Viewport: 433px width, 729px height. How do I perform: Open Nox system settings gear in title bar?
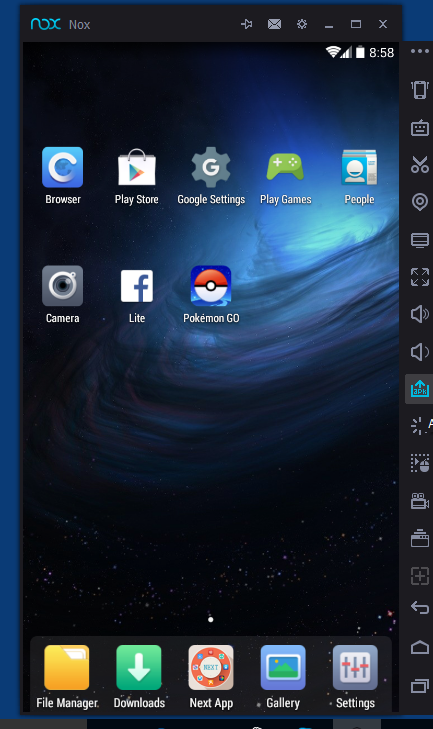point(302,24)
